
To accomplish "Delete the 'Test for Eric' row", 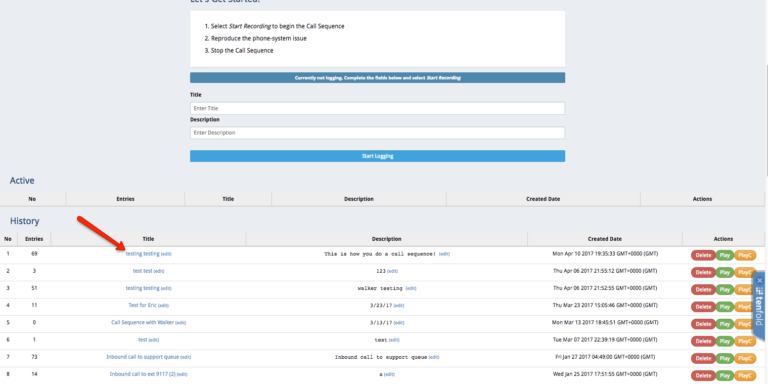I will point(703,307).
